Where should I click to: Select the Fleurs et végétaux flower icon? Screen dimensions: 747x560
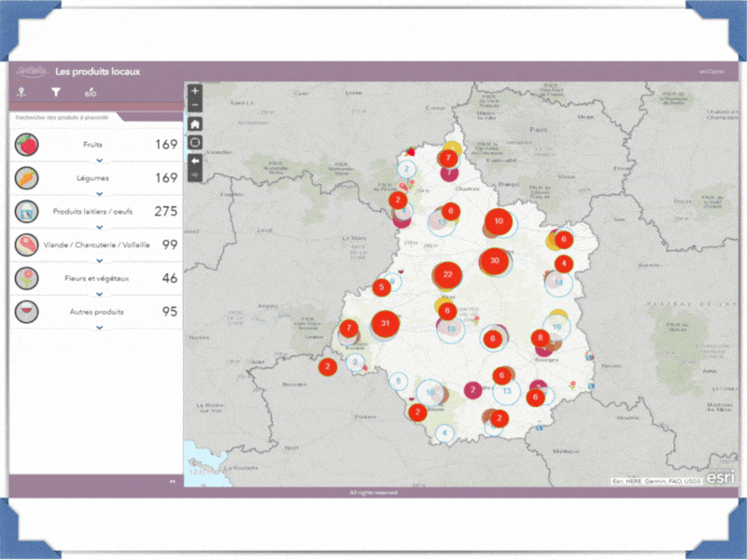27,278
